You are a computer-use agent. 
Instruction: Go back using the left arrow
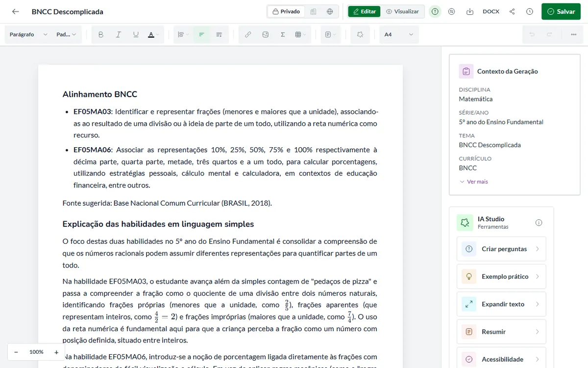(16, 11)
